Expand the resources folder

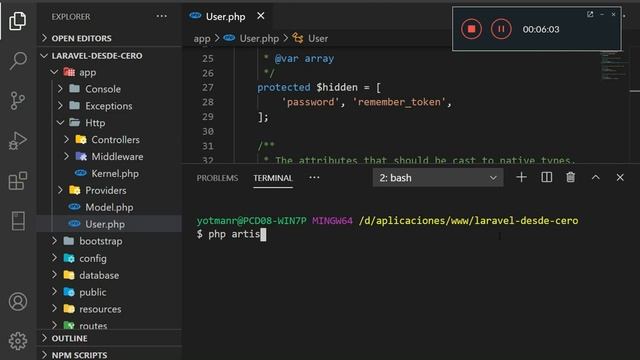coord(109,309)
